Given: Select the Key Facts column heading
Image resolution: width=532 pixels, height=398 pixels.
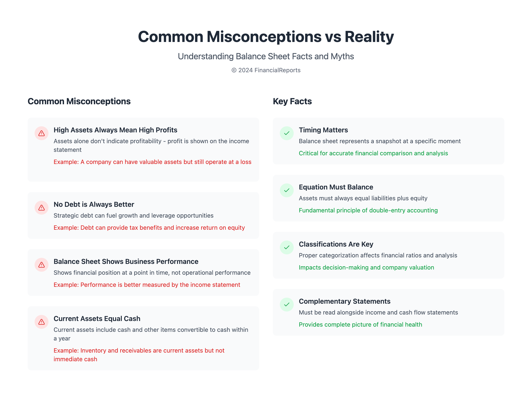Looking at the screenshot, I should [x=292, y=101].
